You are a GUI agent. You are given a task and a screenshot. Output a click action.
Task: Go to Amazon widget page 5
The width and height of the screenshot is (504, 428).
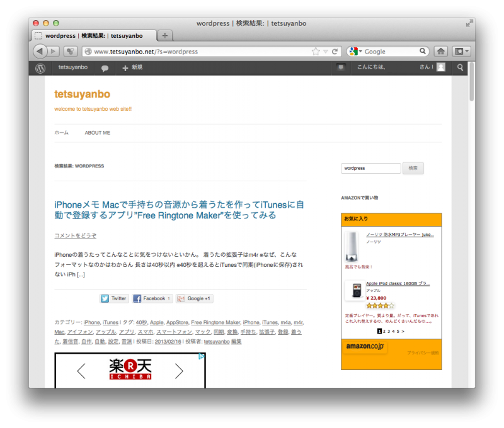(x=398, y=331)
